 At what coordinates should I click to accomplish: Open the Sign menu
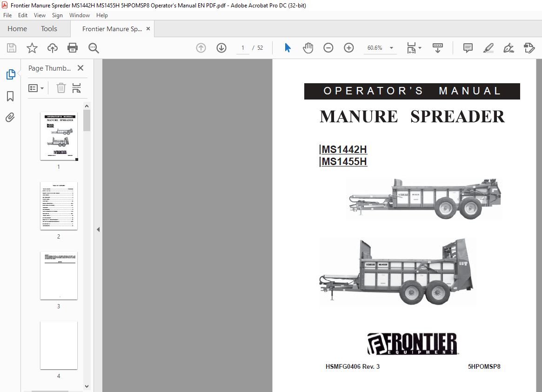tap(57, 15)
